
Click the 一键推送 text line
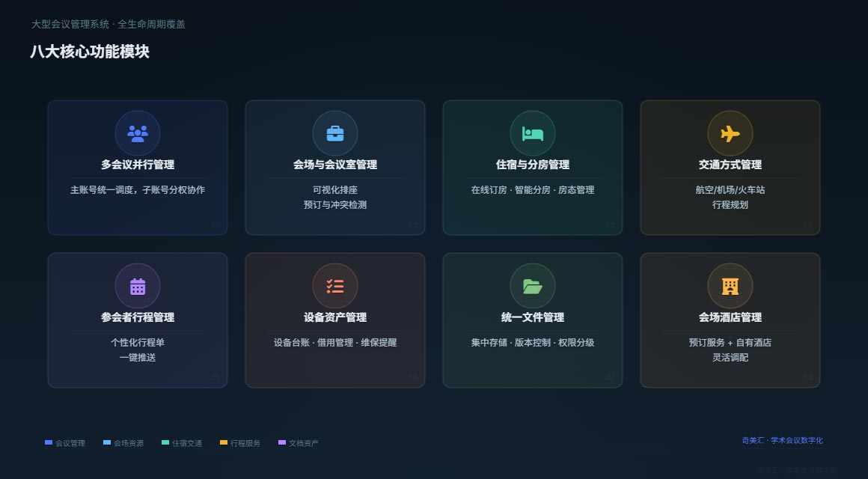(x=137, y=358)
